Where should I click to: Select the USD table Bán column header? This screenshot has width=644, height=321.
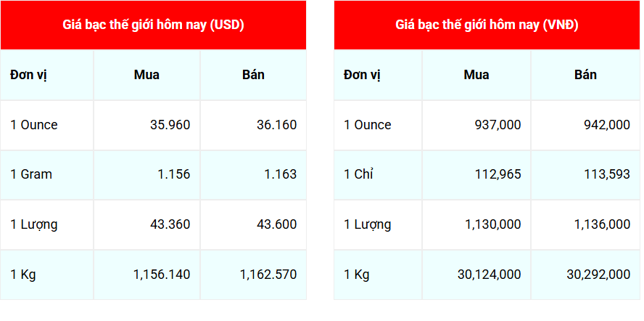[253, 75]
